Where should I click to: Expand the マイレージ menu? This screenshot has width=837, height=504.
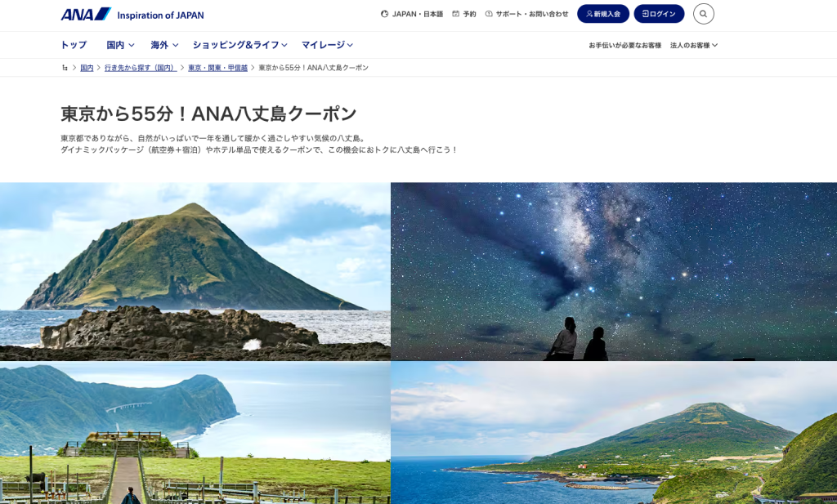click(x=327, y=45)
